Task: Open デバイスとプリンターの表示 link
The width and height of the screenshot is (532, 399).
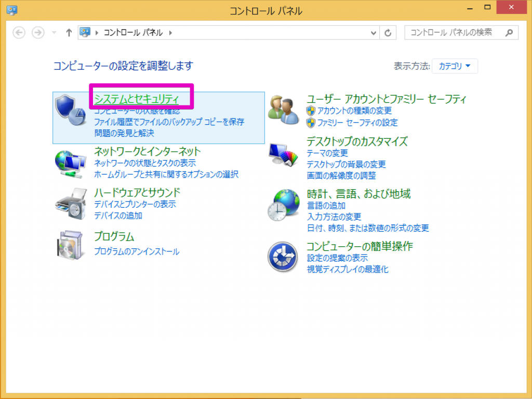Action: click(135, 204)
